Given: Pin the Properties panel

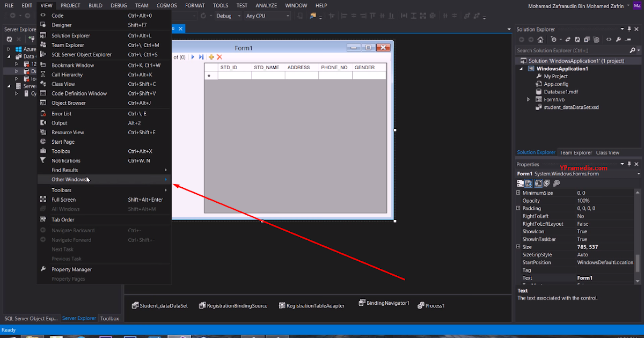Looking at the screenshot, I should [629, 164].
